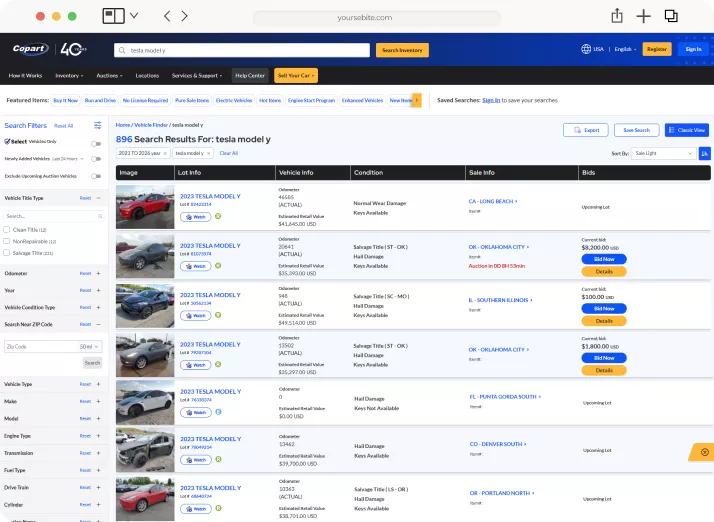Click the globe icon beside USA
714x522 pixels.
pos(586,49)
